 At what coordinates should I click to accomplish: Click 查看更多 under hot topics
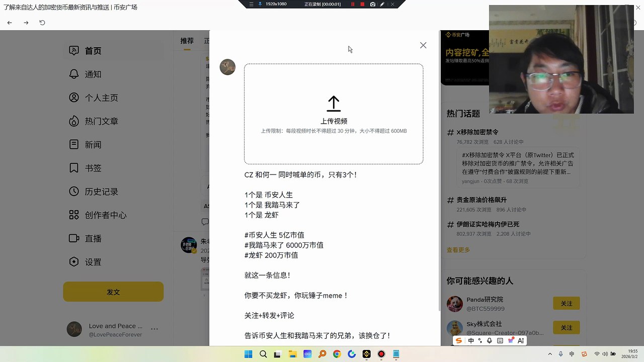tap(458, 250)
